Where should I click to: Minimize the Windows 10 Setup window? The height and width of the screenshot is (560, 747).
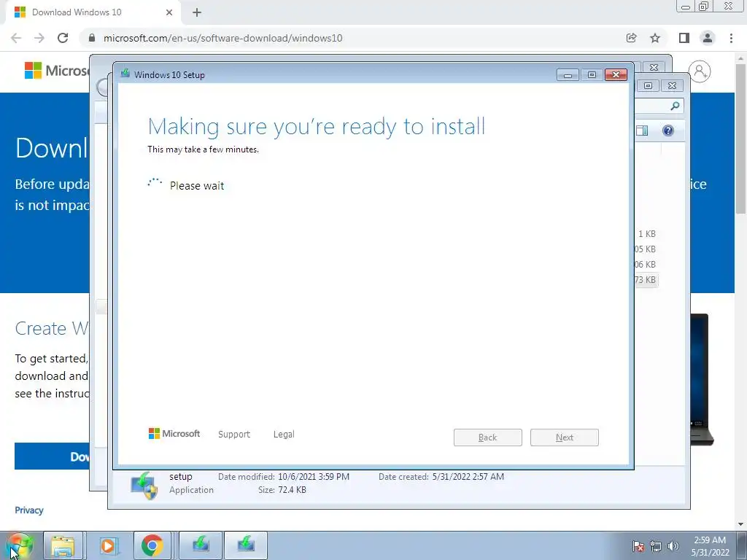click(568, 75)
